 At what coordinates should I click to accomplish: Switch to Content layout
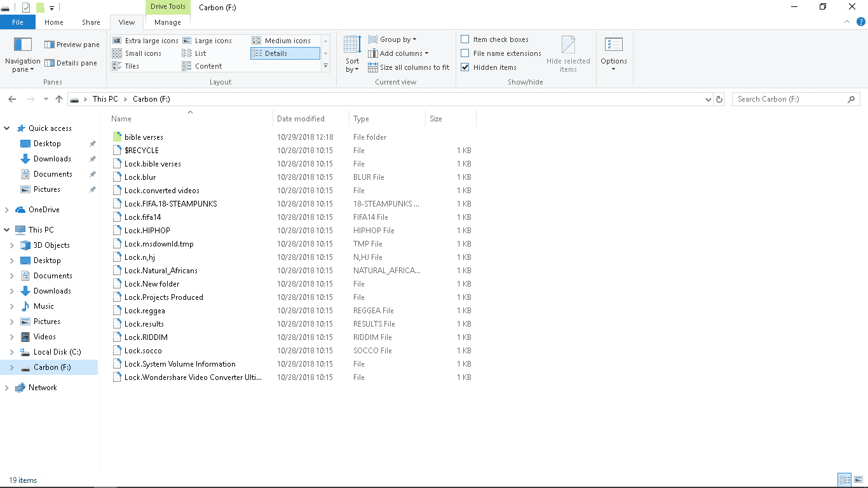click(x=202, y=66)
